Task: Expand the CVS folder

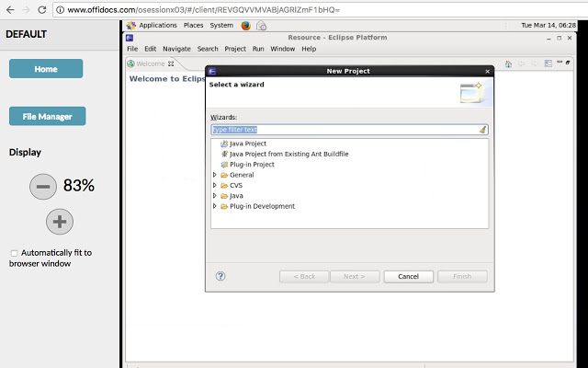Action: pyautogui.click(x=214, y=185)
